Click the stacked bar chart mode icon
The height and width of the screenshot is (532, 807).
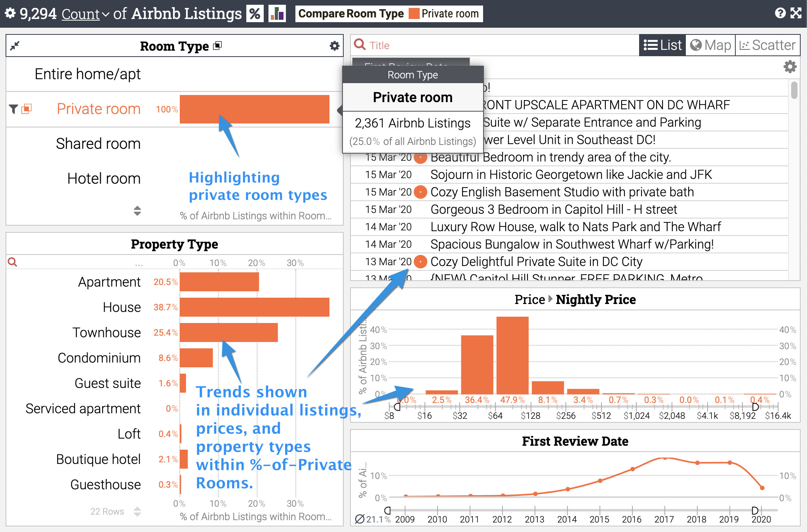[x=277, y=14]
